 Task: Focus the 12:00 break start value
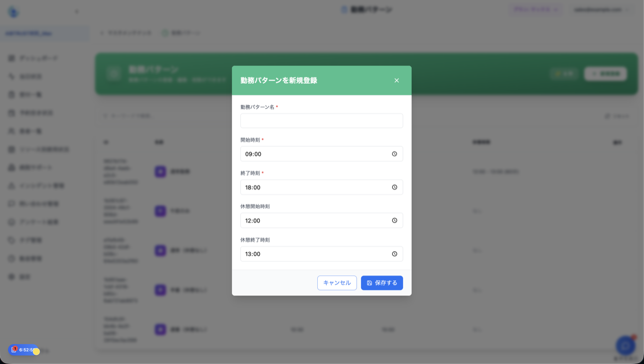pos(253,221)
